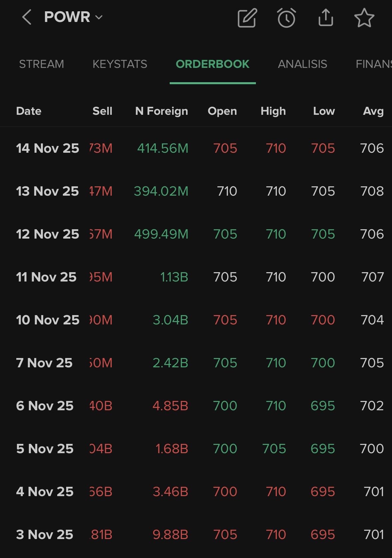Tap the share icon
Image resolution: width=392 pixels, height=558 pixels.
pyautogui.click(x=325, y=18)
